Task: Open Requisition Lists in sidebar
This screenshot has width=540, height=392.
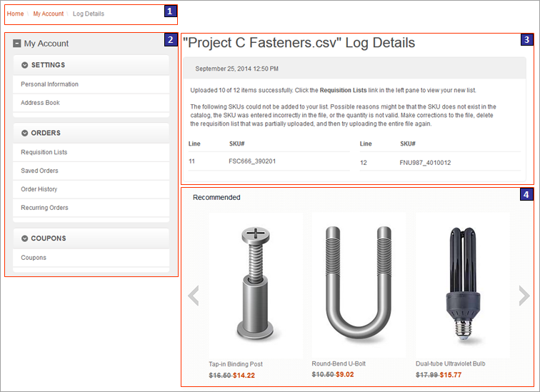Action: [44, 152]
